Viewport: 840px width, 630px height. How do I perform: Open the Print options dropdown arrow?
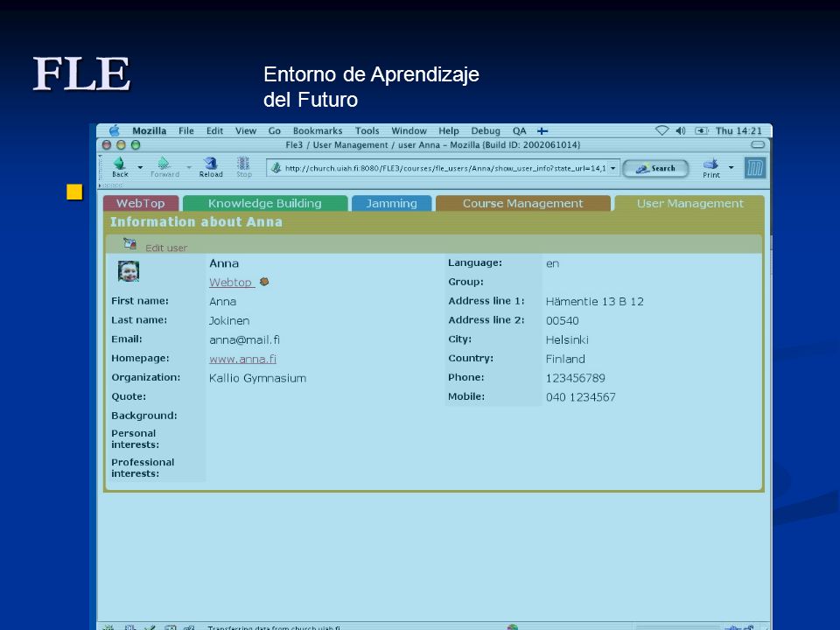pos(731,167)
